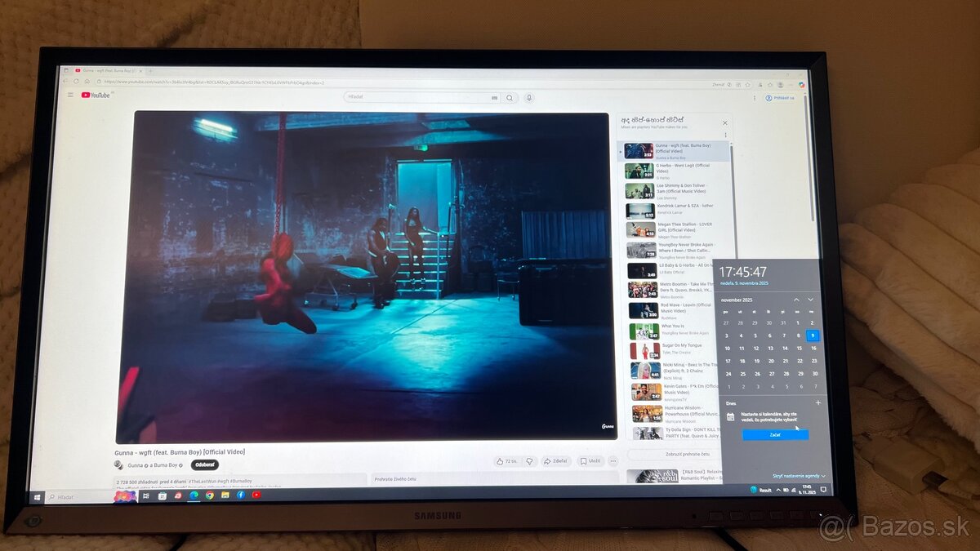This screenshot has height=551, width=980.
Task: Go to next month with the down chevron
Action: 810,300
